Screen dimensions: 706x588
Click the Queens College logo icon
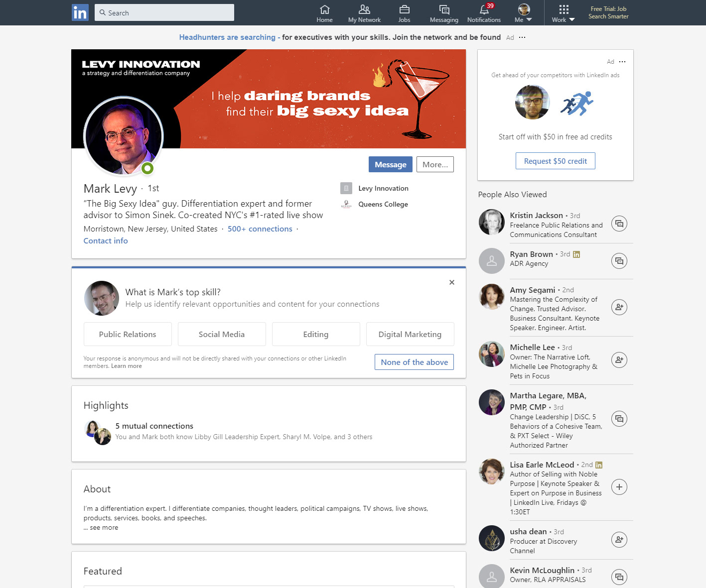pyautogui.click(x=346, y=204)
